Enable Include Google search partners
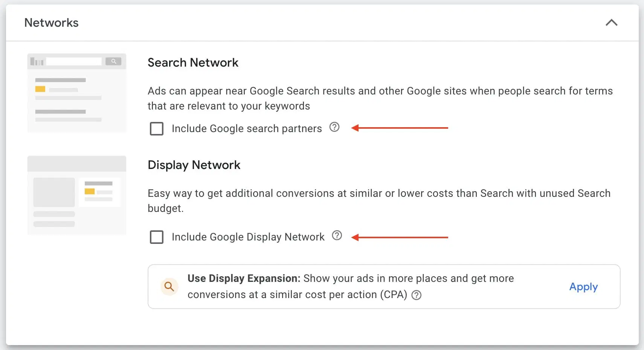 click(156, 129)
